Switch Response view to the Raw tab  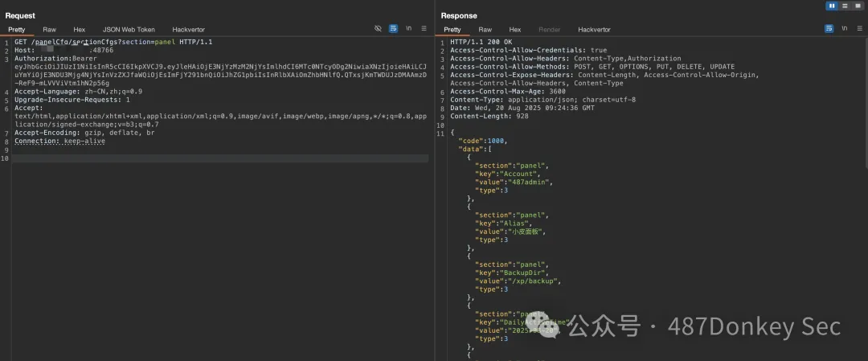pyautogui.click(x=485, y=29)
